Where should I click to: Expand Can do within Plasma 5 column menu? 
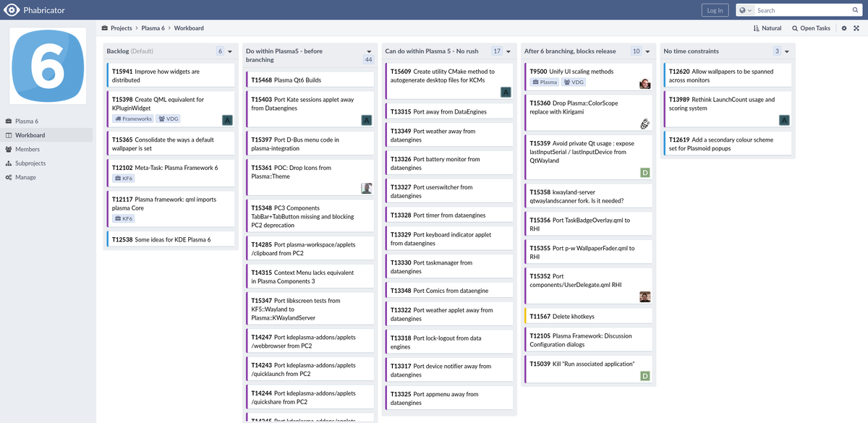(509, 51)
